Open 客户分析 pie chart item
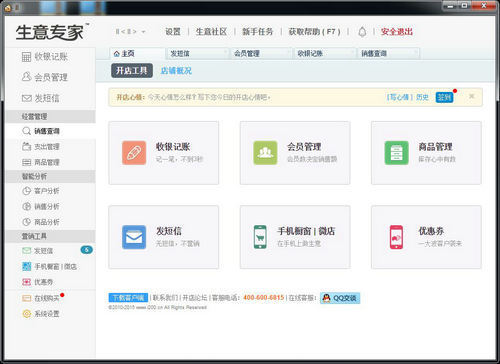 click(x=41, y=191)
